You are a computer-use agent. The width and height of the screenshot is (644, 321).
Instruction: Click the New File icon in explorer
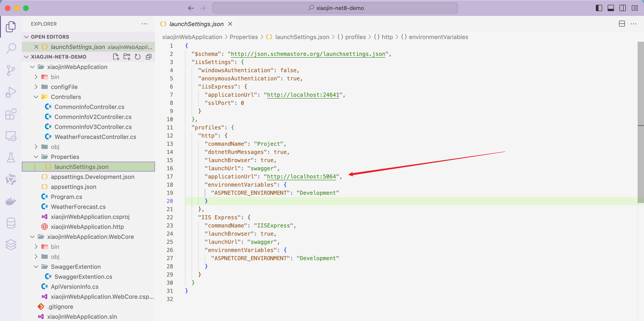coord(116,57)
